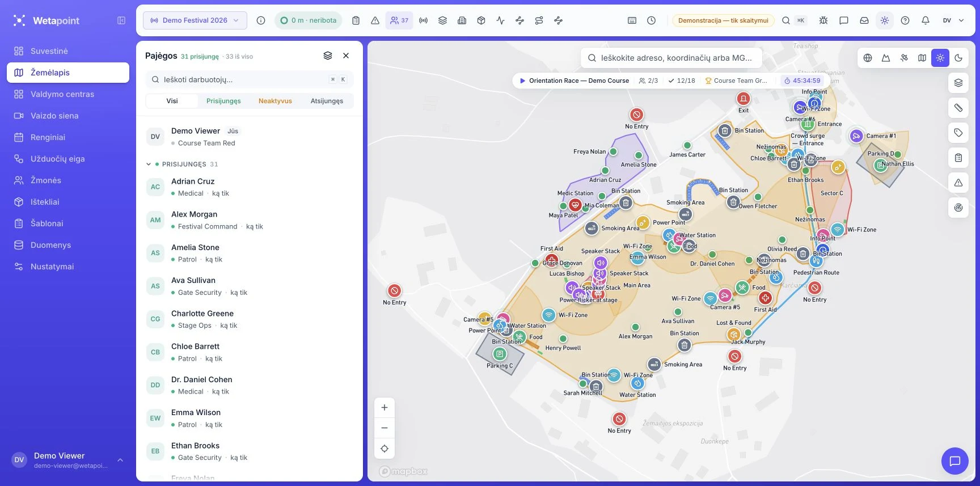Screen dimensions: 980x486
Task: Click the building icon in top toolbar
Action: (x=462, y=20)
